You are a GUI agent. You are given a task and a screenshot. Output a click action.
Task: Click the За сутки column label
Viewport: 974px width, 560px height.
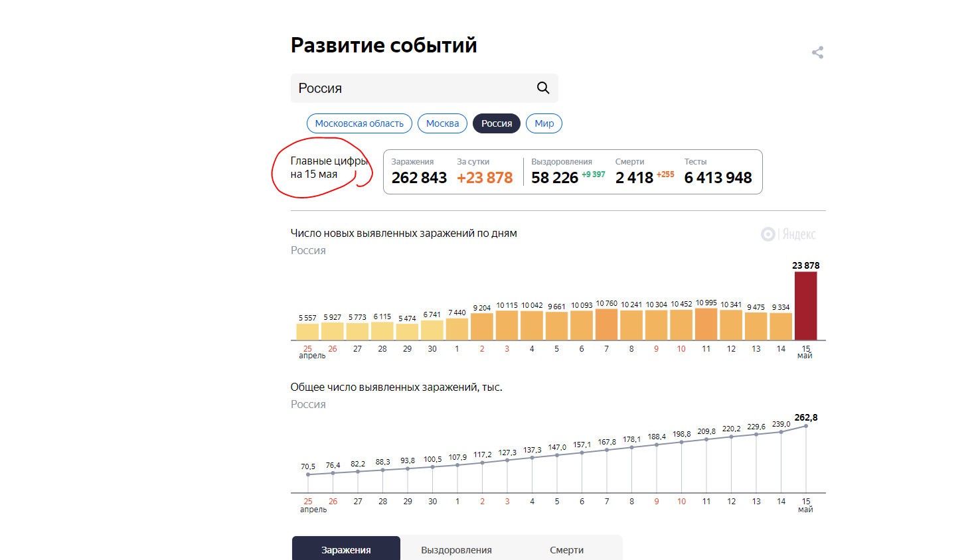pos(473,161)
